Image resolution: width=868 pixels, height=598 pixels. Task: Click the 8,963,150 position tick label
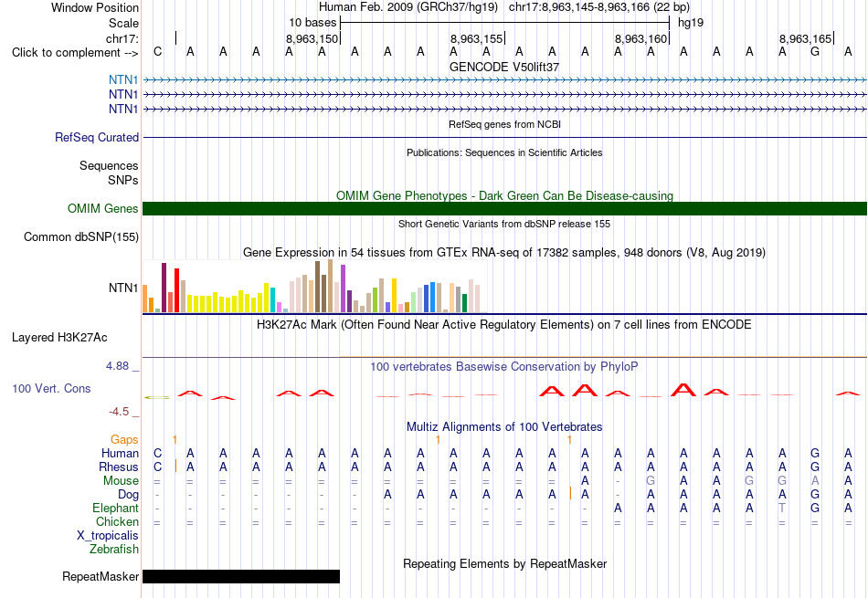click(312, 38)
